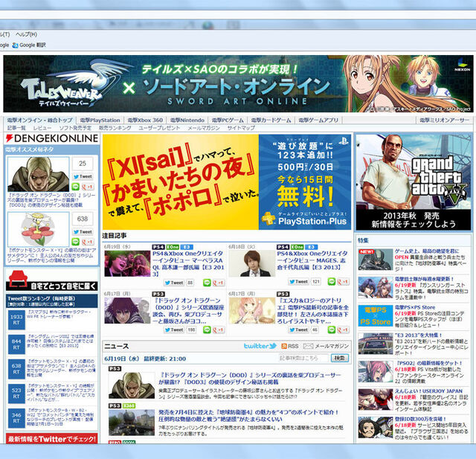Click LINE icon next to 188 tweet count
The height and width of the screenshot is (459, 476).
[x=207, y=330]
